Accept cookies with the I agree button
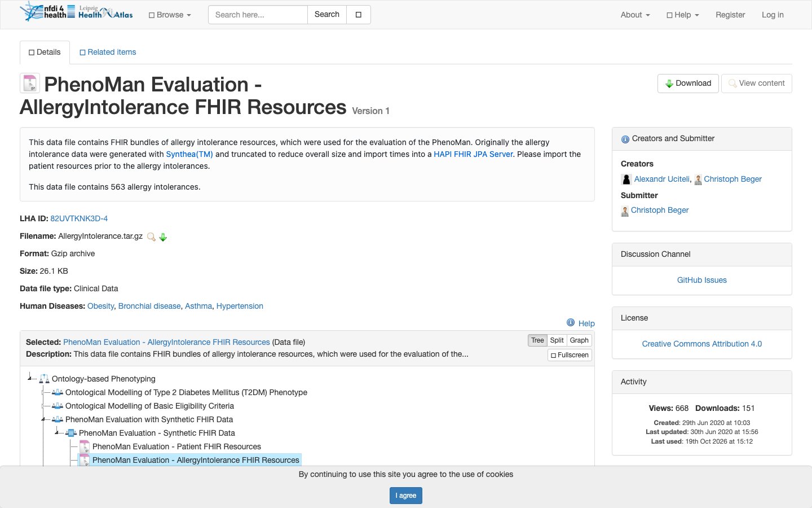This screenshot has width=812, height=508. pos(406,496)
